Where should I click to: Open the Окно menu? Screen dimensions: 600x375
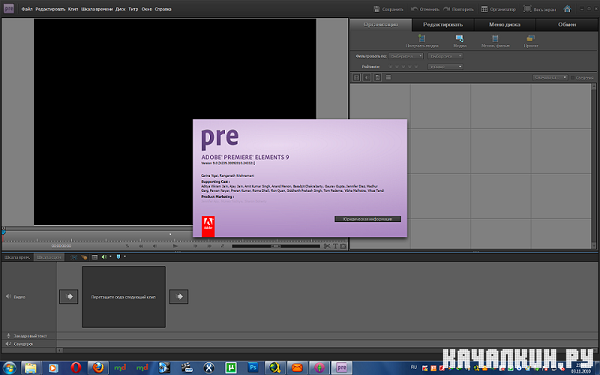(x=147, y=9)
